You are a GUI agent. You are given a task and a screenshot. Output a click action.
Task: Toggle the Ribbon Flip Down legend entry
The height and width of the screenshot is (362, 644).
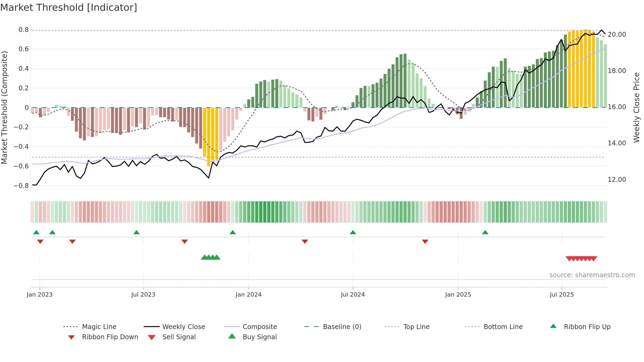[x=103, y=337]
